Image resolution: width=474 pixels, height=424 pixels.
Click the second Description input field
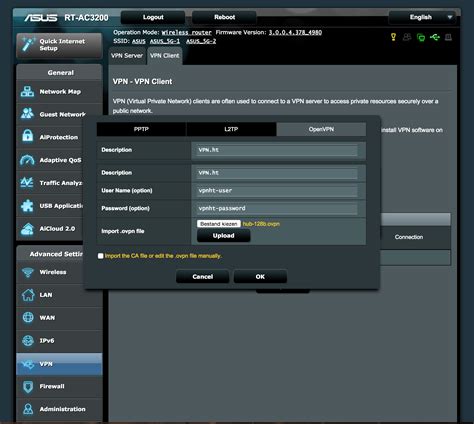click(277, 173)
